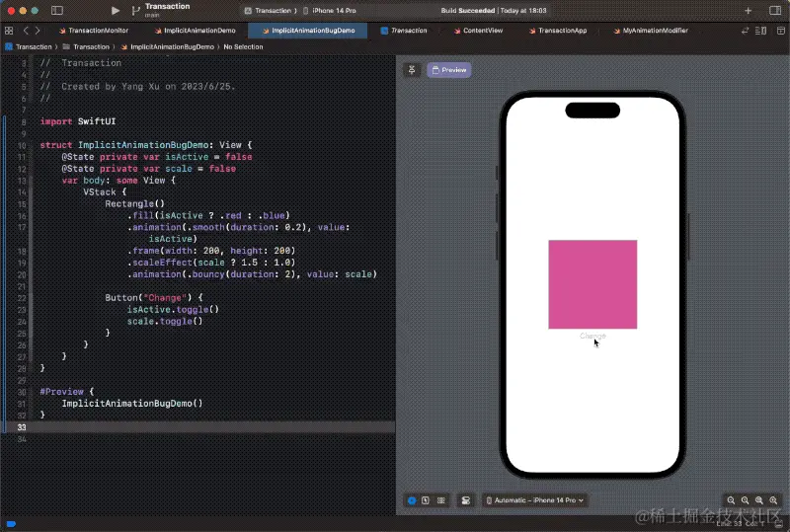Select the Transaction scheme in toolbar
The width and height of the screenshot is (790, 532).
coord(270,10)
